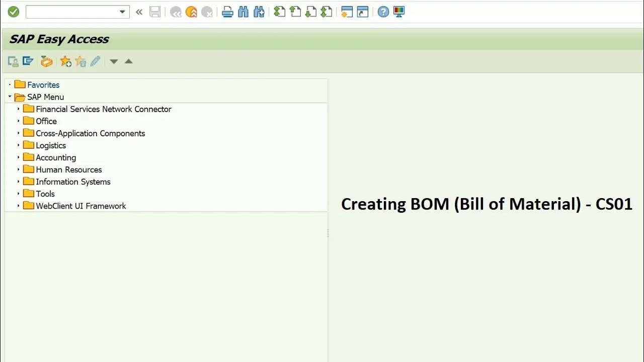
Task: Click the SAP Menu icon
Action: (28, 61)
